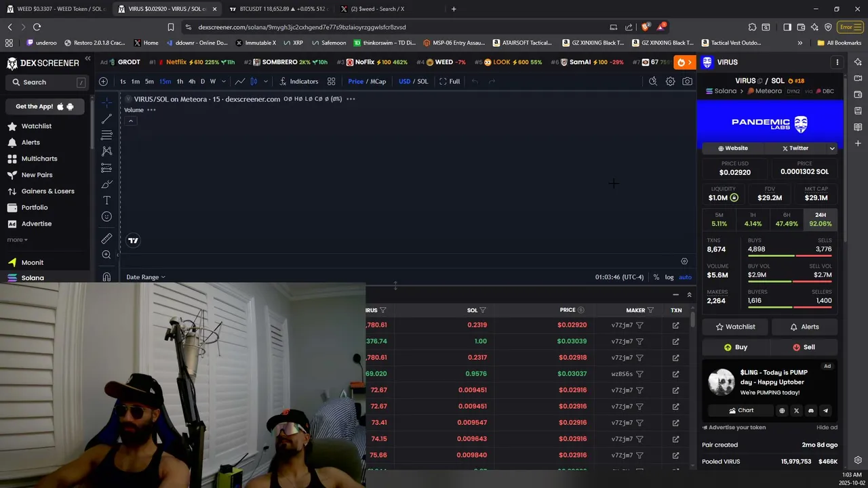
Task: Open transaction link for 1.00 SOL row
Action: coord(675,342)
